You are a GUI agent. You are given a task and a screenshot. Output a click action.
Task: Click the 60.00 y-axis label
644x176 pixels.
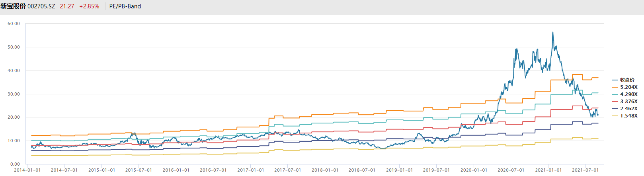coord(14,24)
